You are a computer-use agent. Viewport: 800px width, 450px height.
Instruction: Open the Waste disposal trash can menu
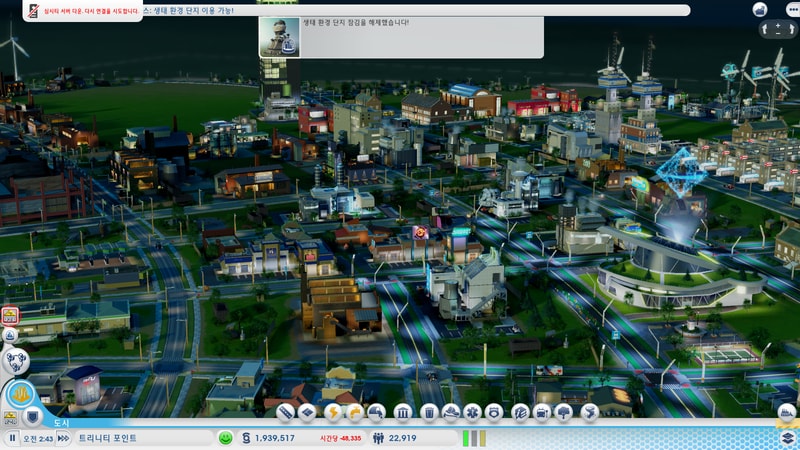tap(429, 412)
